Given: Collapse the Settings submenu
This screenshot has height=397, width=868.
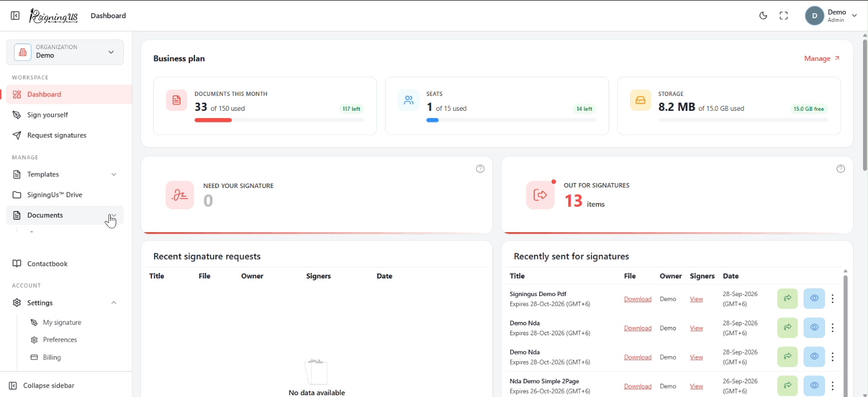Looking at the screenshot, I should [x=65, y=303].
